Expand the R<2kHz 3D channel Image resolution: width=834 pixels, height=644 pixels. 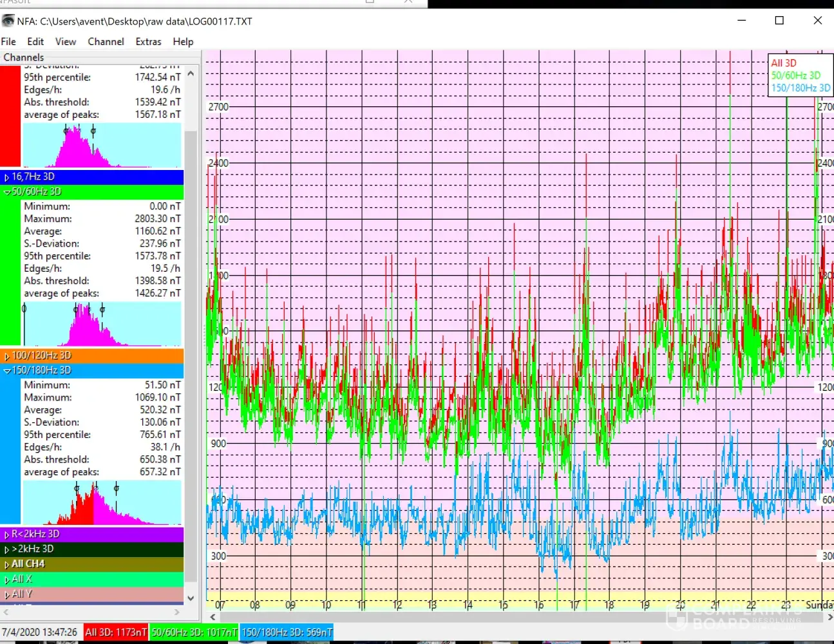[7, 535]
